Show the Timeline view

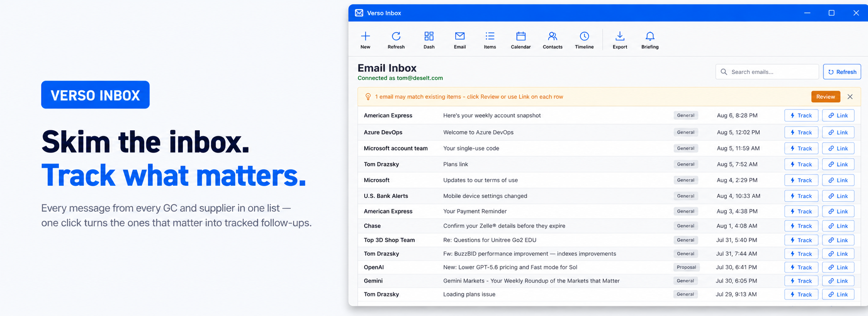point(584,40)
